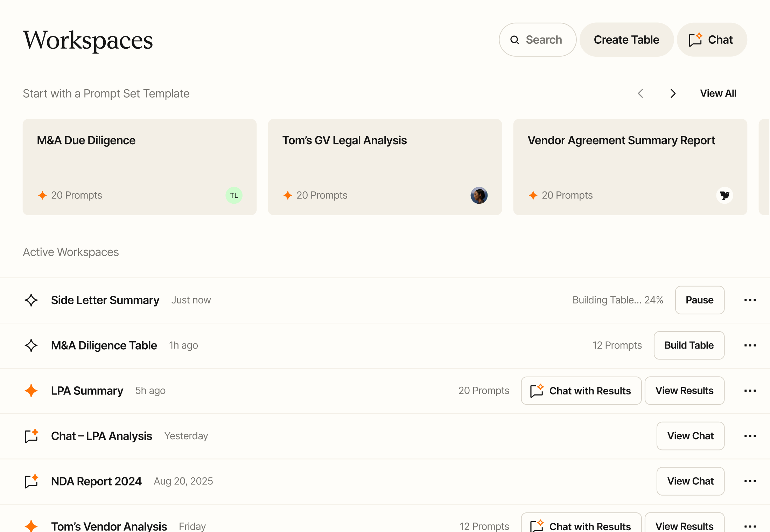The height and width of the screenshot is (532, 770).
Task: Go to the previous prompt set templates
Action: (640, 93)
